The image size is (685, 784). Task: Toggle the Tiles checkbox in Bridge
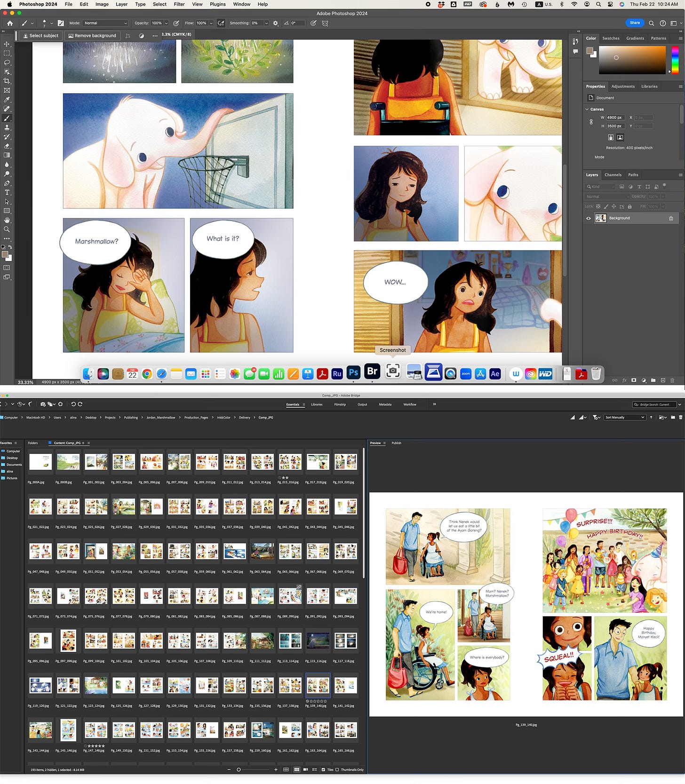(323, 770)
